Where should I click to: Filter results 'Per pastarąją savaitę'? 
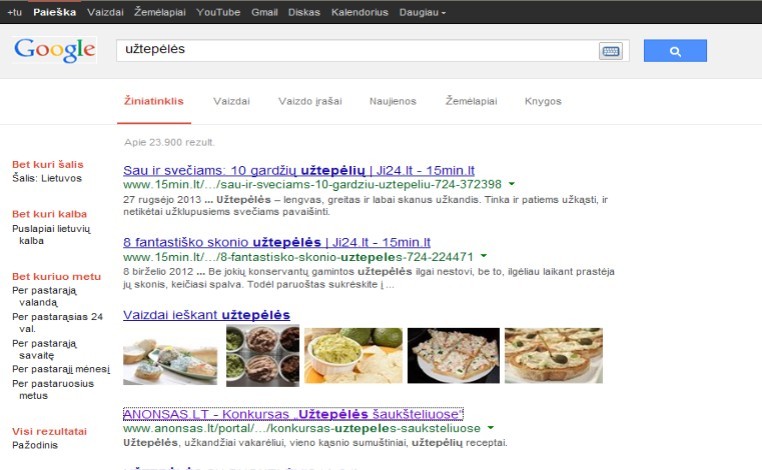click(44, 349)
